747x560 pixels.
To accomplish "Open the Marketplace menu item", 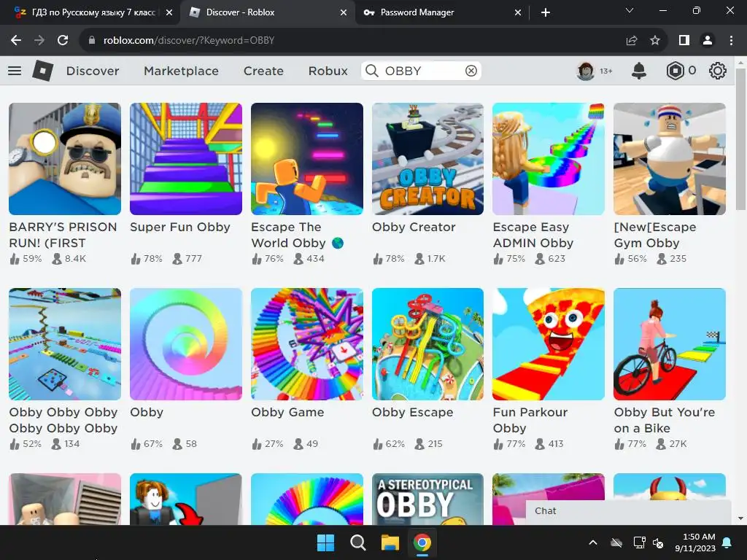I will 181,71.
